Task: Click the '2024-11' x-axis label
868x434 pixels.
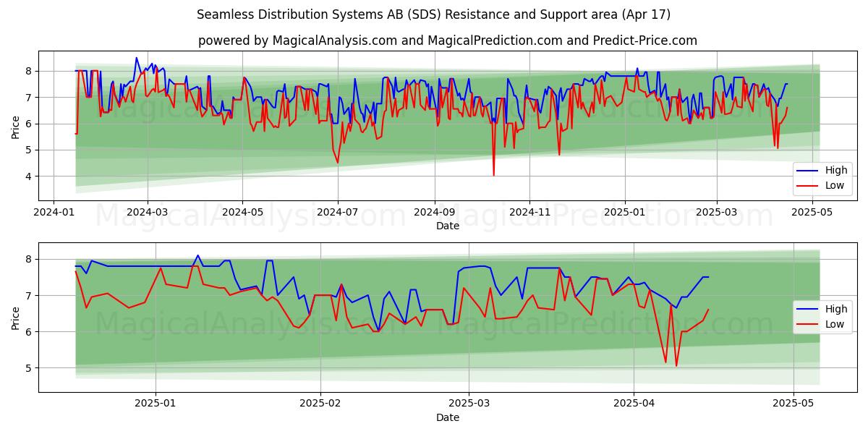Action: pos(529,213)
